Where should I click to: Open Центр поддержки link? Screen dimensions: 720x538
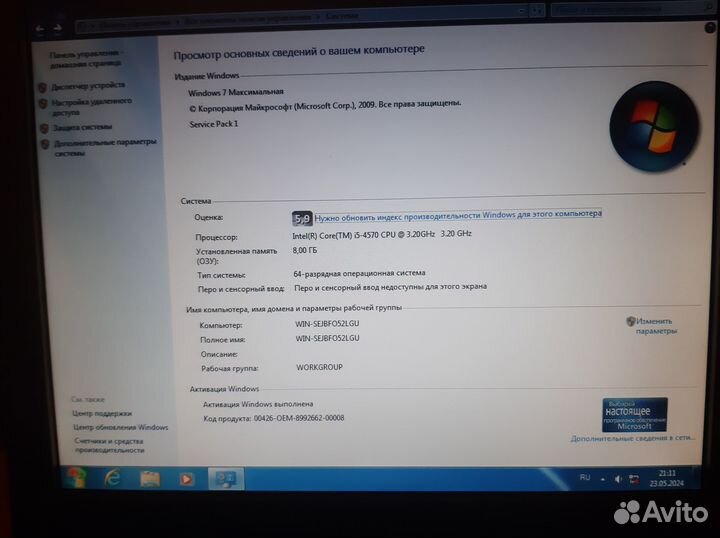(x=102, y=413)
